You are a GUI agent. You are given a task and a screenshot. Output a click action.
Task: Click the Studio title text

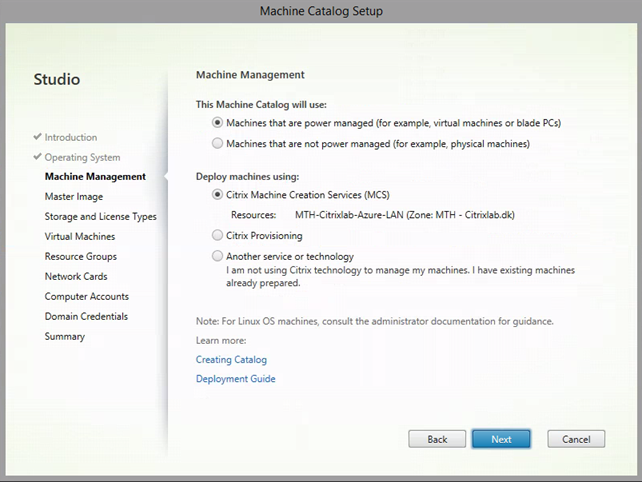pos(57,79)
